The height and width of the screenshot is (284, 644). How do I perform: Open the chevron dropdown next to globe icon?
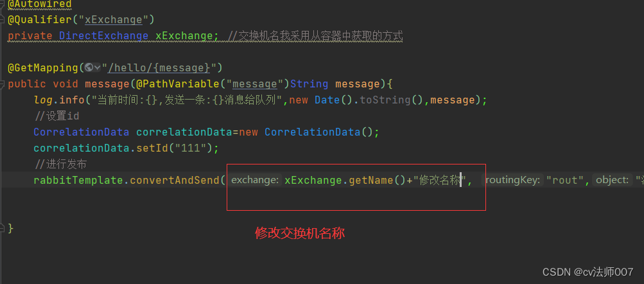click(x=98, y=67)
